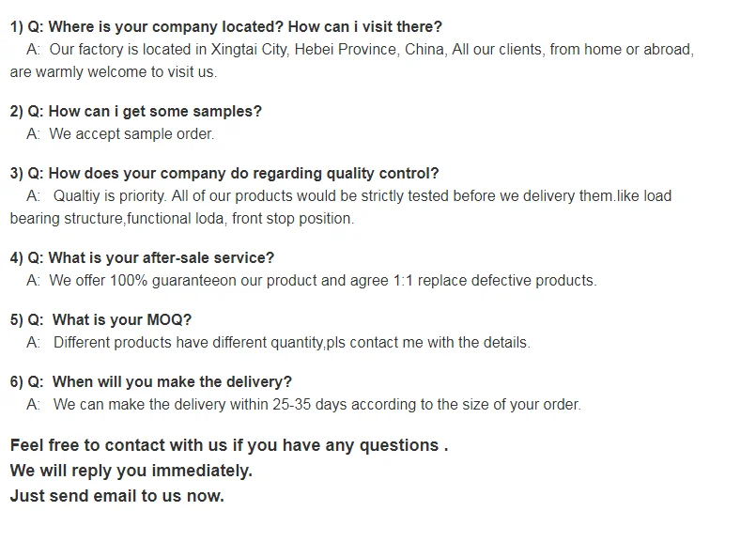Image resolution: width=756 pixels, height=542 pixels.
Task: Click 'We accept sample order.' answer
Action: pos(131,133)
